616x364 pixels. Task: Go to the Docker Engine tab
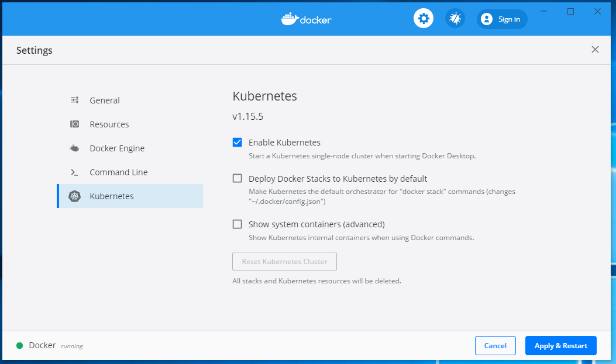click(x=130, y=148)
